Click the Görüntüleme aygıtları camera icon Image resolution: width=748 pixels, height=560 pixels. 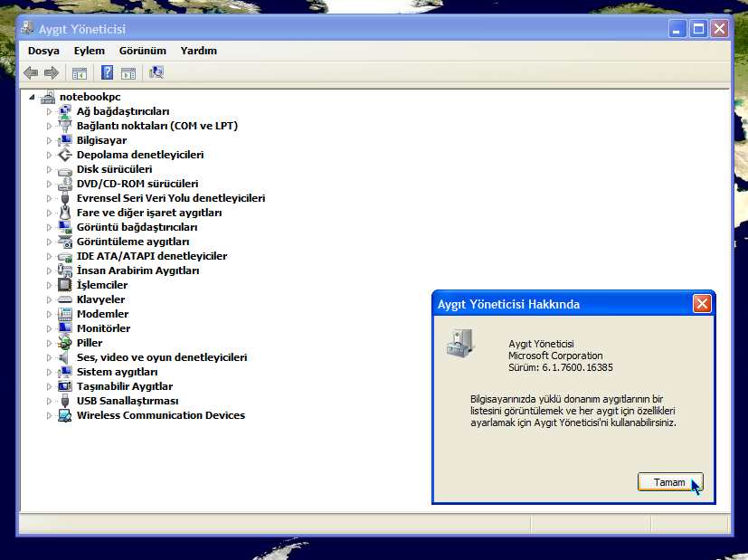[65, 242]
